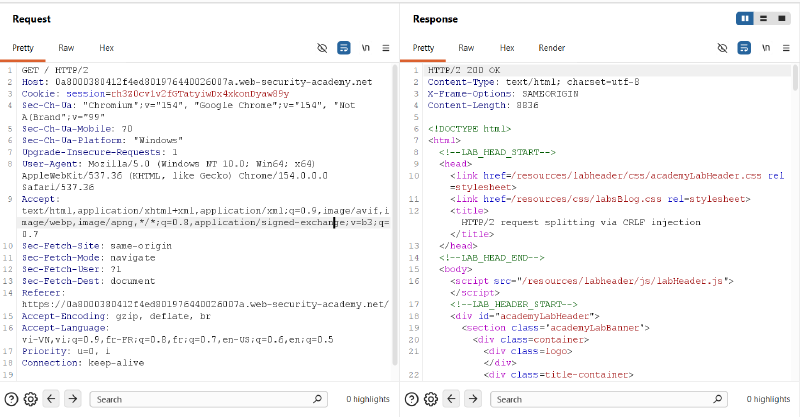Click the User-Agent header name
Image resolution: width=800 pixels, height=417 pixels.
coord(52,163)
